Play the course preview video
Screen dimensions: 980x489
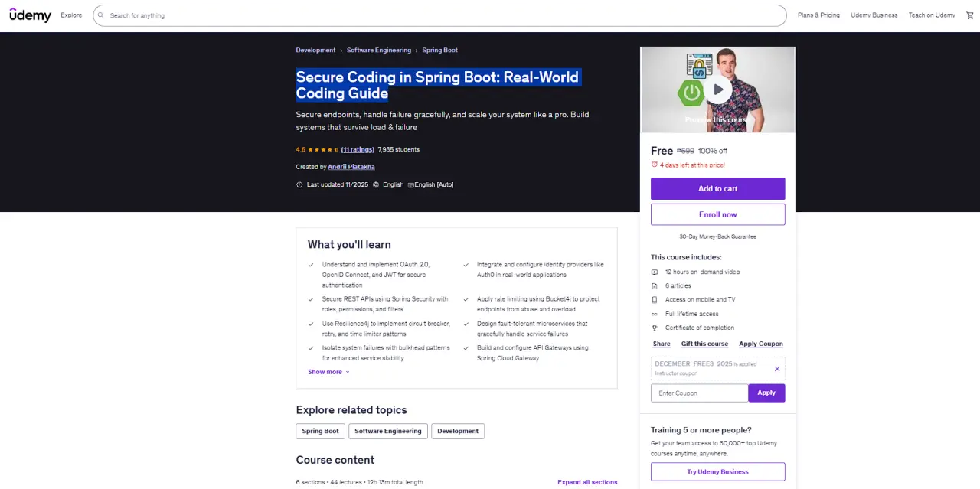[x=717, y=90]
